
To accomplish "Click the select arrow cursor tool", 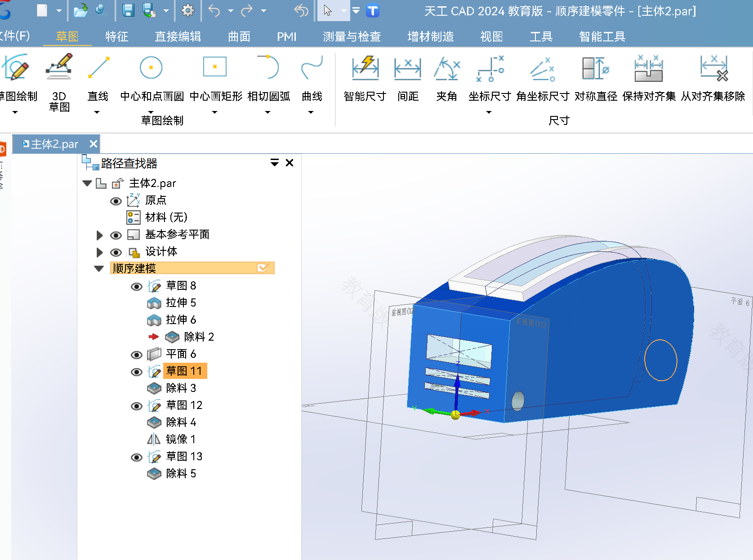I will [x=328, y=10].
